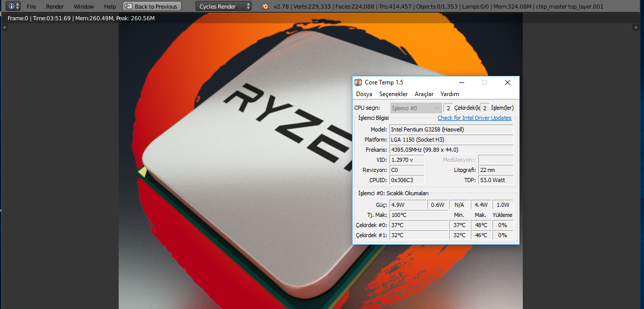
Task: Click the power reading 0.6W
Action: pos(437,205)
